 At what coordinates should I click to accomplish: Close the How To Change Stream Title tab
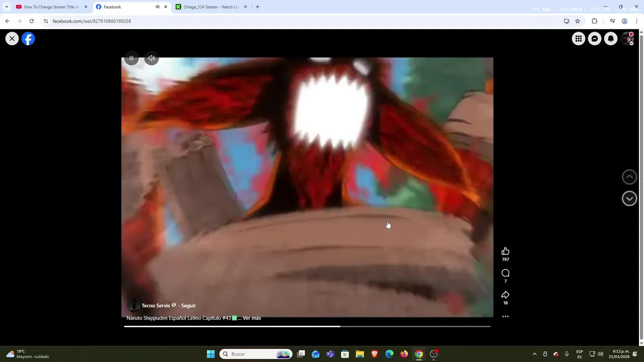coord(86,7)
